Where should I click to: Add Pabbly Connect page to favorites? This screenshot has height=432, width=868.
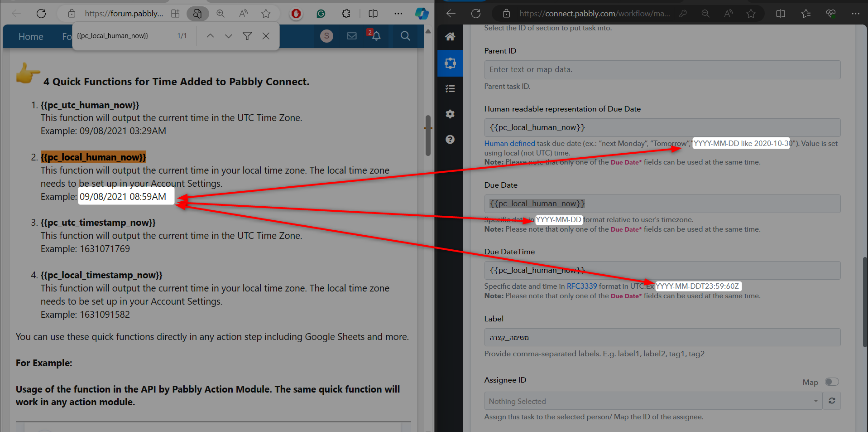click(x=751, y=14)
